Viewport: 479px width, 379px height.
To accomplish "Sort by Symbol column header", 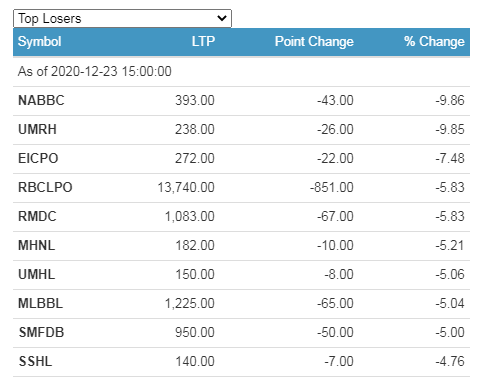I will (39, 42).
